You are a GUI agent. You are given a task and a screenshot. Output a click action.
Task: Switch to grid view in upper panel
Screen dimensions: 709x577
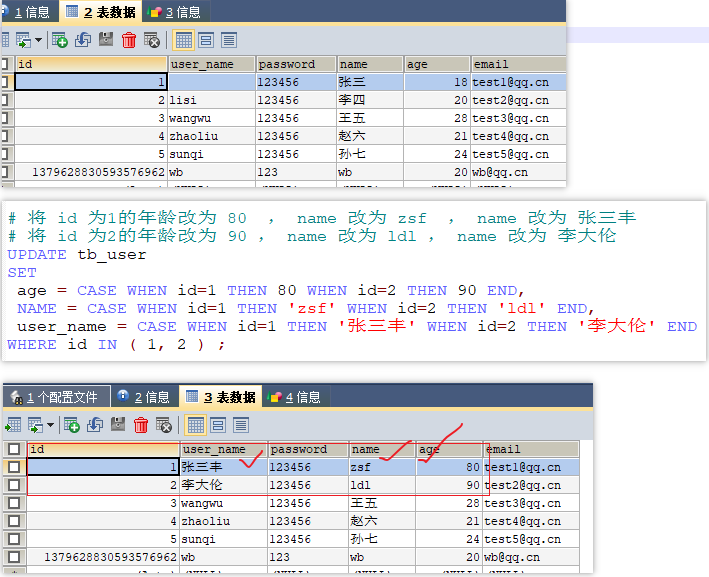coord(183,40)
